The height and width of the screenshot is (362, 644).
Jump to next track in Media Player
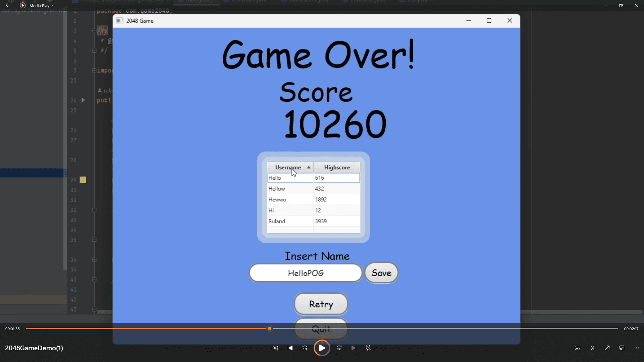click(354, 348)
